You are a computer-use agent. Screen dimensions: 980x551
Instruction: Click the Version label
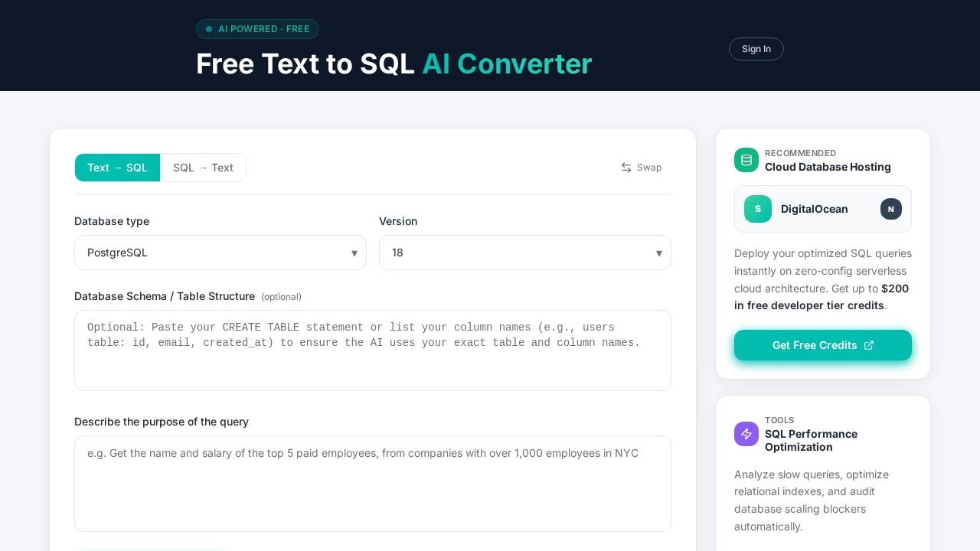click(x=398, y=221)
